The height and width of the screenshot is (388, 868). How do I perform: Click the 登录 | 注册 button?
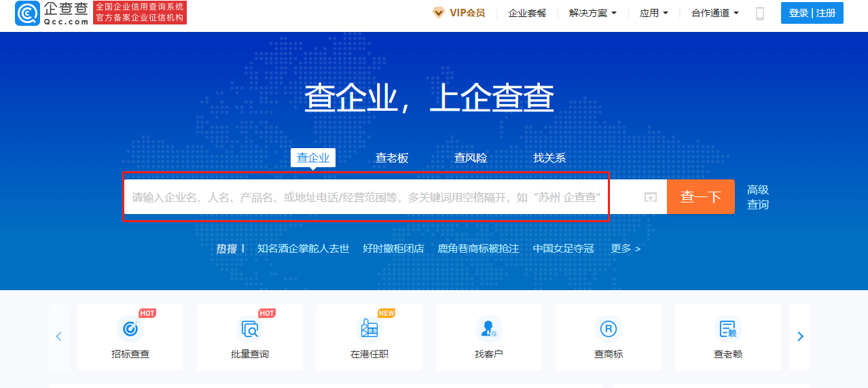pos(812,13)
